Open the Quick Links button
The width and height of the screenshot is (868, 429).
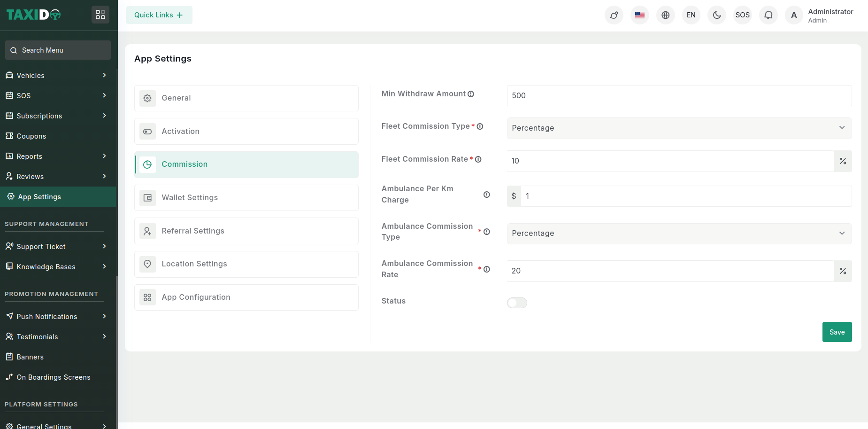(x=159, y=15)
